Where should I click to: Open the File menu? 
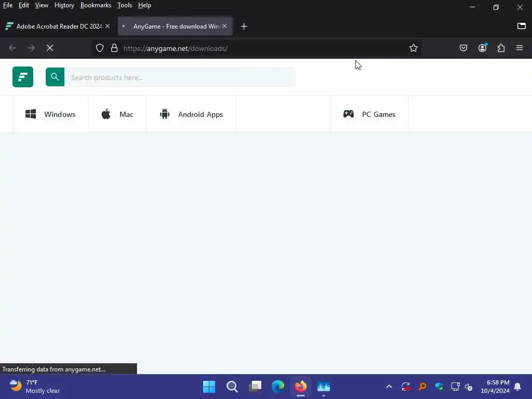click(7, 5)
